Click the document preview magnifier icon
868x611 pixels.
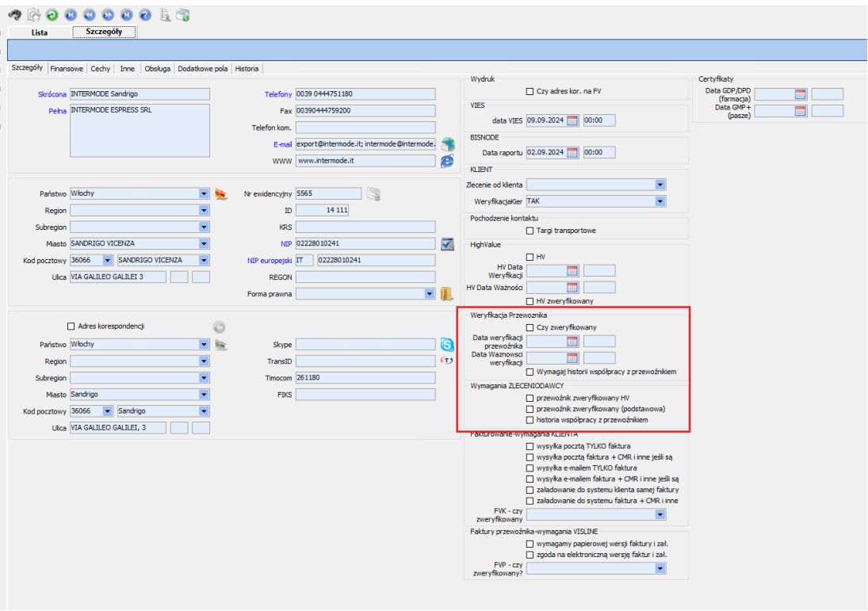point(164,15)
